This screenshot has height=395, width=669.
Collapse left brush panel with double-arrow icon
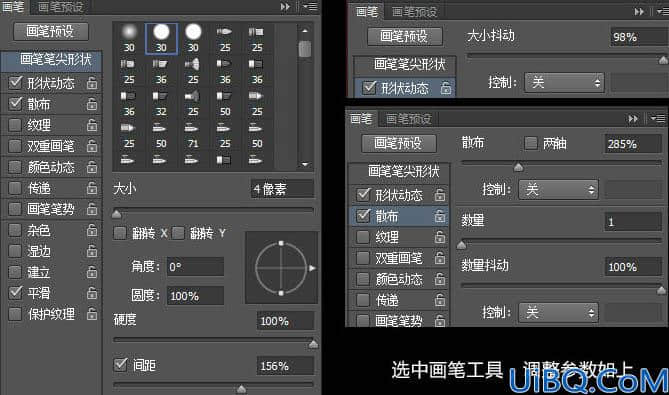tap(285, 6)
